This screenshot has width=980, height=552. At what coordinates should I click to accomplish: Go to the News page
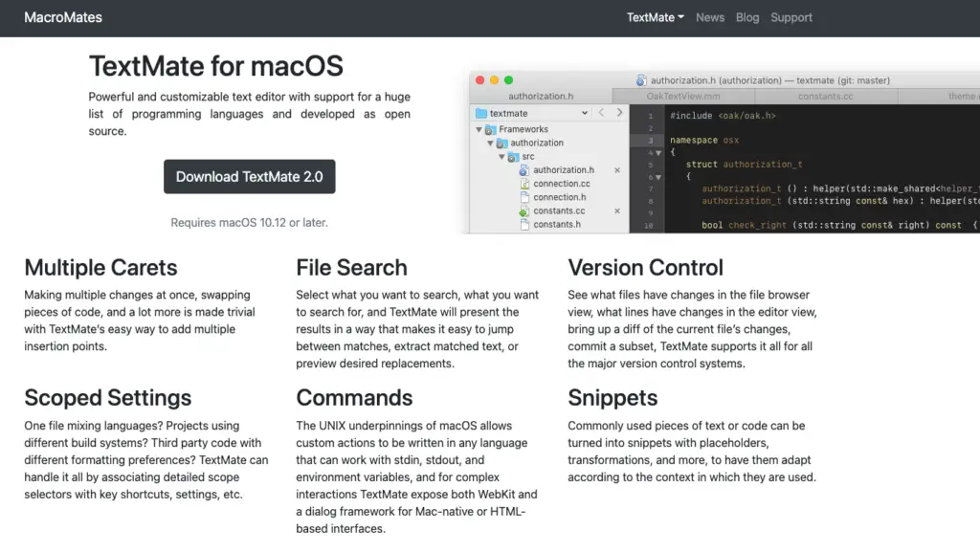click(710, 17)
